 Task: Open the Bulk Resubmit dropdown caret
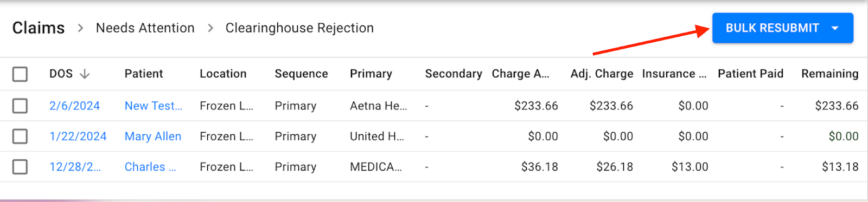point(835,28)
